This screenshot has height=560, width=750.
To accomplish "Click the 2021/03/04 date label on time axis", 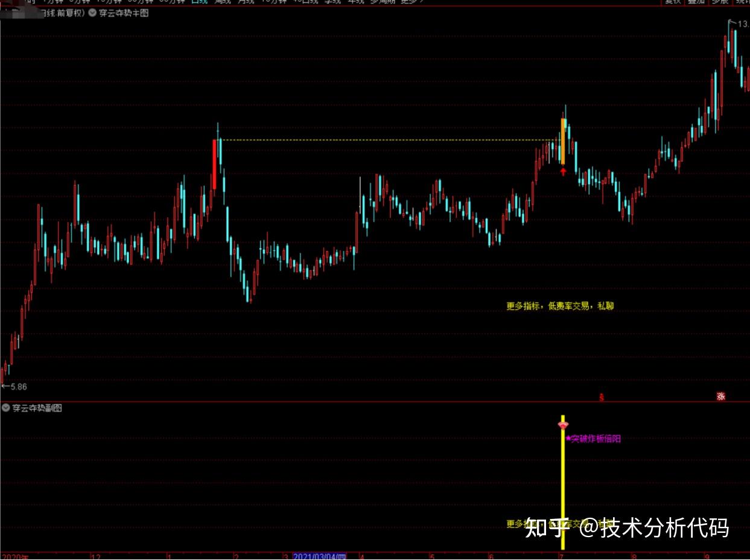I will (320, 556).
